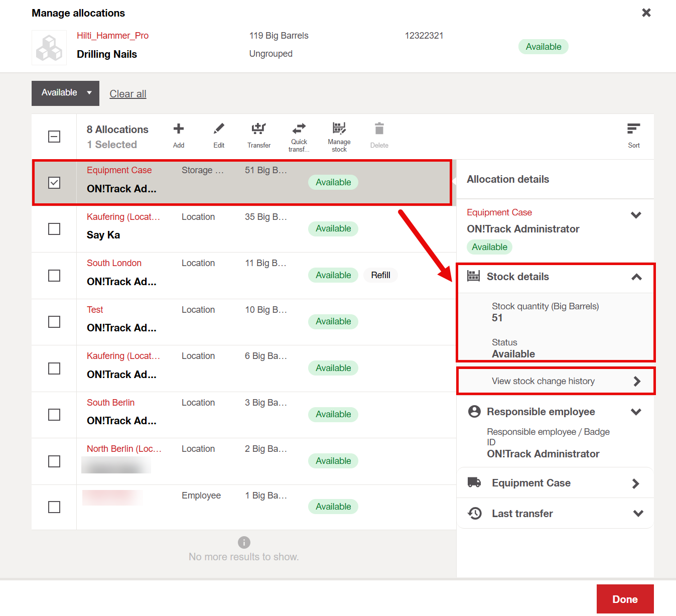676x616 pixels.
Task: Click the Quick transfer arrows icon
Action: pos(299,129)
